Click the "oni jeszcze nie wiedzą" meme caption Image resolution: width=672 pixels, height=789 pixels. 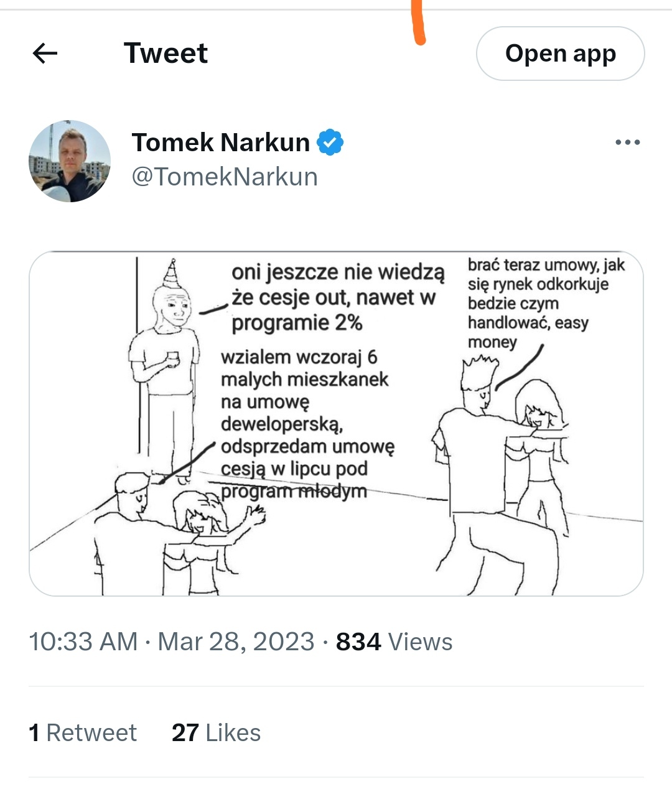(x=338, y=297)
